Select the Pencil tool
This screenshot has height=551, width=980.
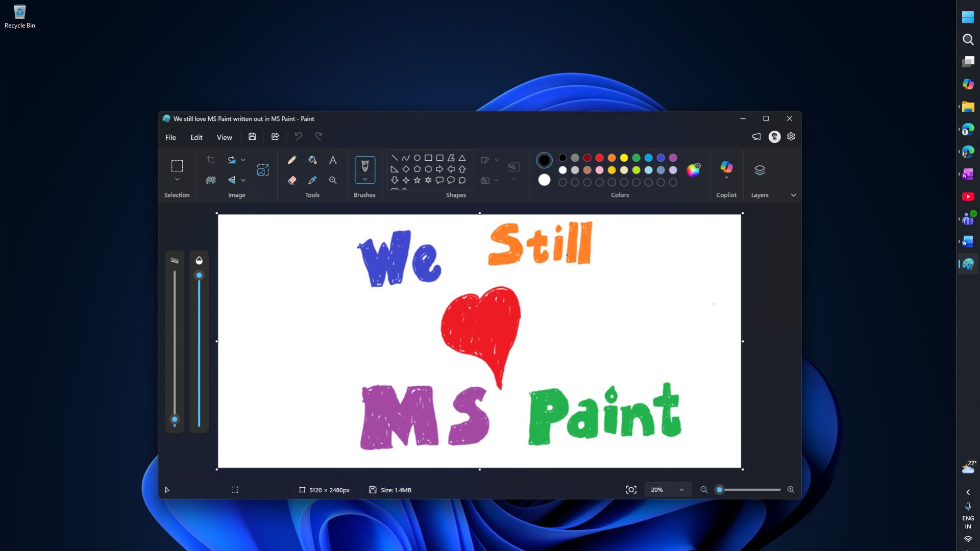pos(292,160)
